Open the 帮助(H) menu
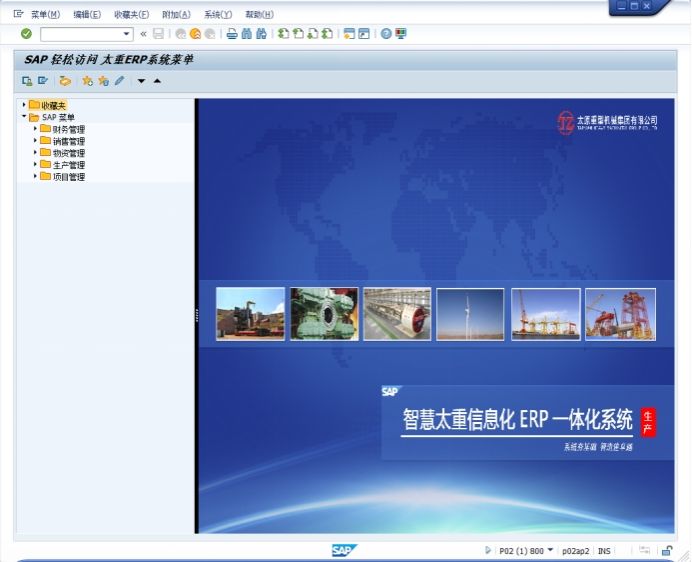The width and height of the screenshot is (692, 562). [x=260, y=15]
